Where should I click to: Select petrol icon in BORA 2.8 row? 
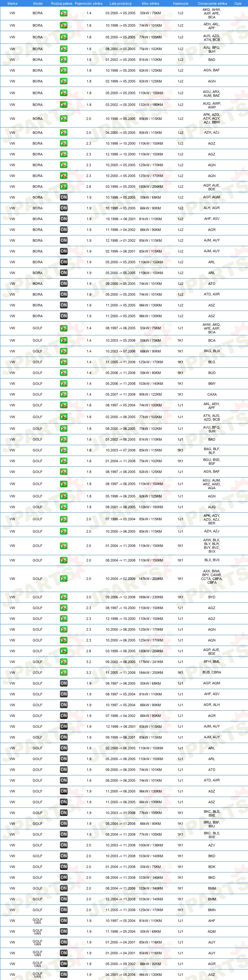pyautogui.click(x=63, y=187)
